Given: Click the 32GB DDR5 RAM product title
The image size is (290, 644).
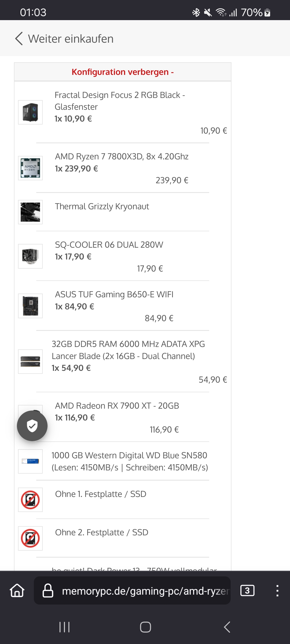Looking at the screenshot, I should (x=128, y=350).
